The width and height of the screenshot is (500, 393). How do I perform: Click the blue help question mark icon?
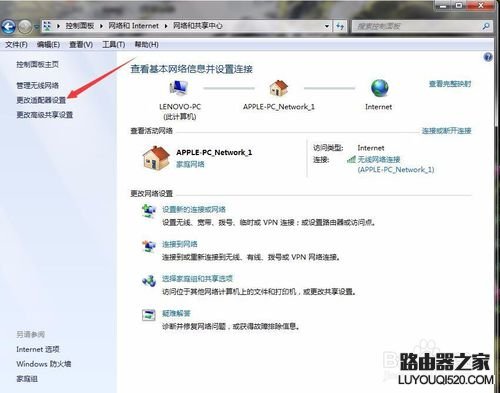pyautogui.click(x=488, y=57)
